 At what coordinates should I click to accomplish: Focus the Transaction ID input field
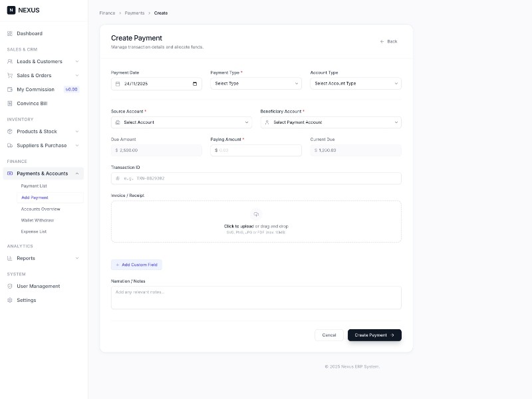[256, 178]
